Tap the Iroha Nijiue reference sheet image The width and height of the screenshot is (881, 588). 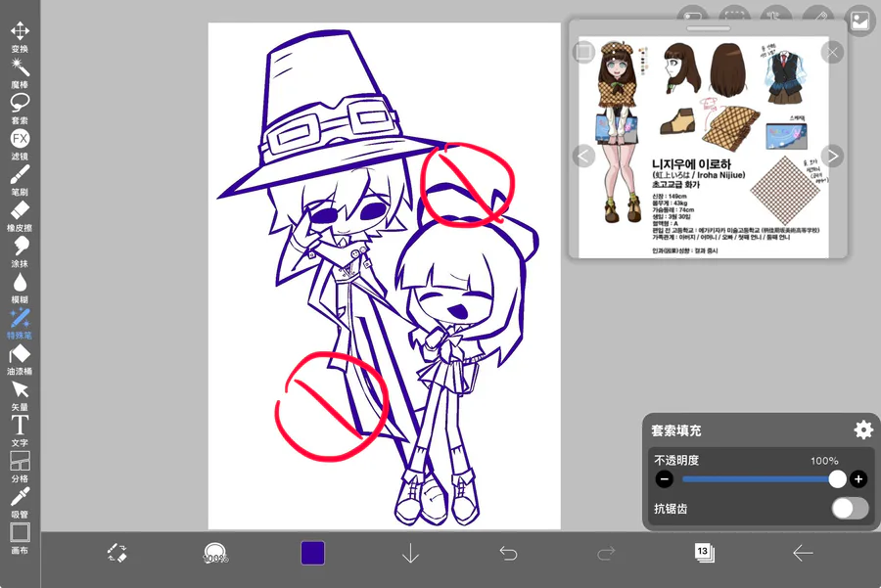tap(704, 147)
